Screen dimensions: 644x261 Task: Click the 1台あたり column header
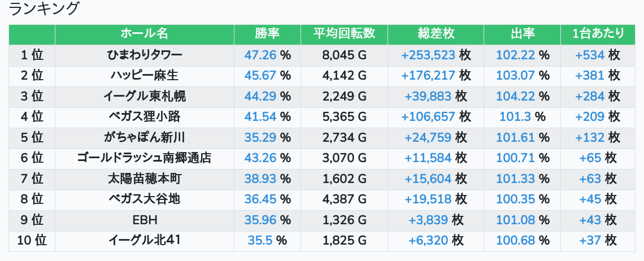(598, 34)
